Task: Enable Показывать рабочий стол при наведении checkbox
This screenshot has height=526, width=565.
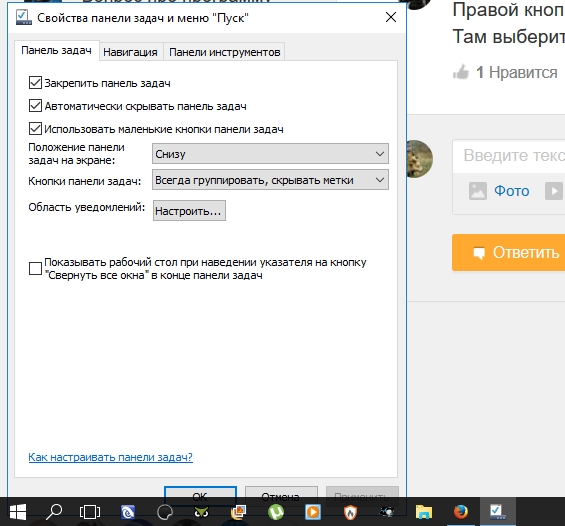Action: pos(35,268)
